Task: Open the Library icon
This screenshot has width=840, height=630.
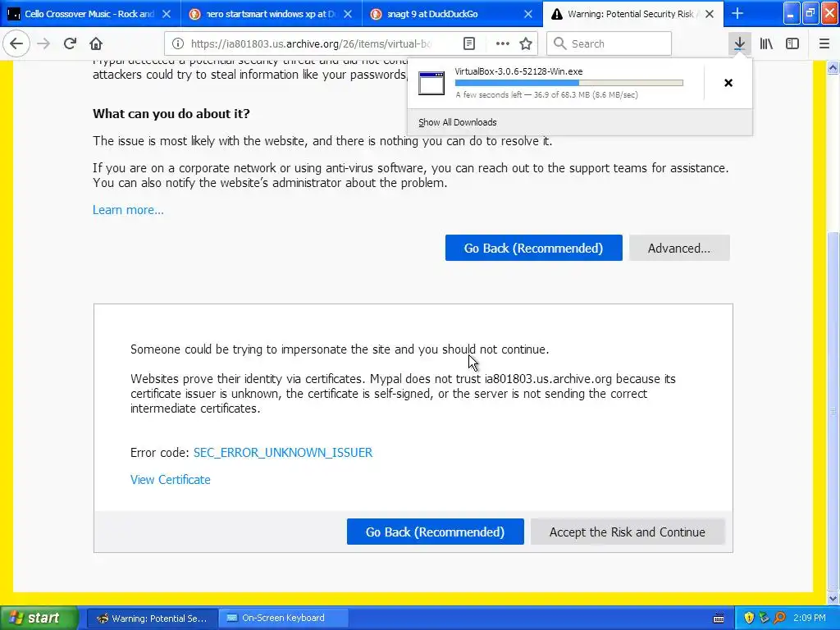Action: [x=766, y=44]
